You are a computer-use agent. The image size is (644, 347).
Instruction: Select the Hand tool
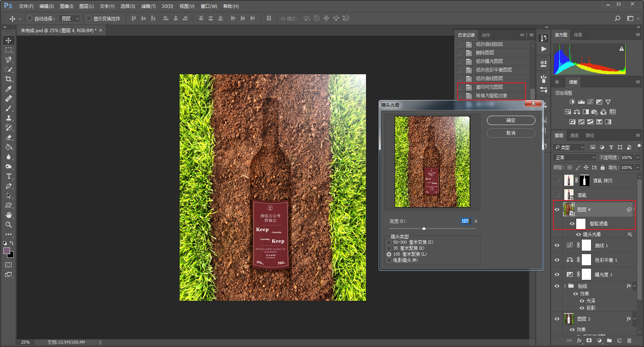pyautogui.click(x=9, y=215)
